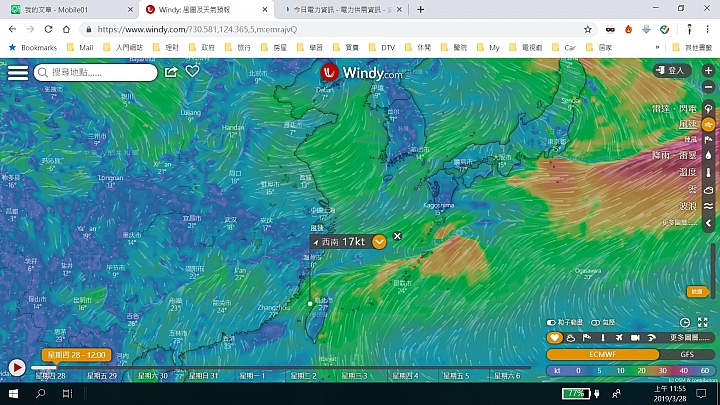Select the rain and thunder droplet icon
This screenshot has width=720, height=405.
(709, 156)
